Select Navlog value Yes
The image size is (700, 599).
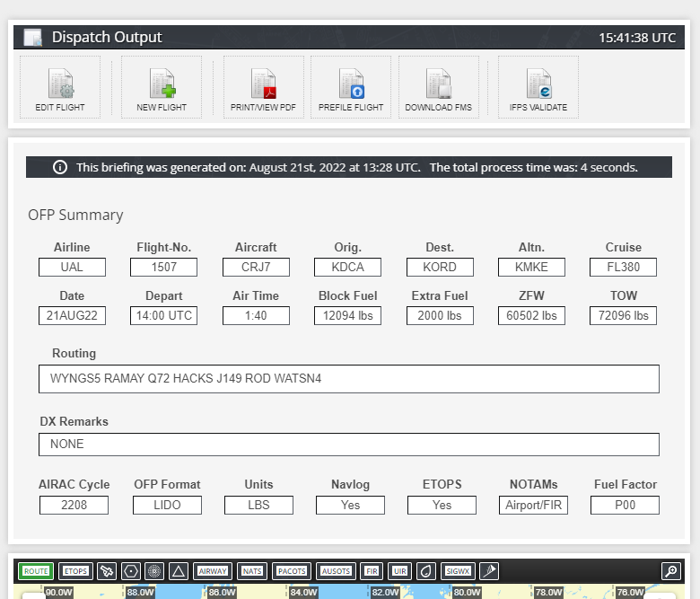350,506
